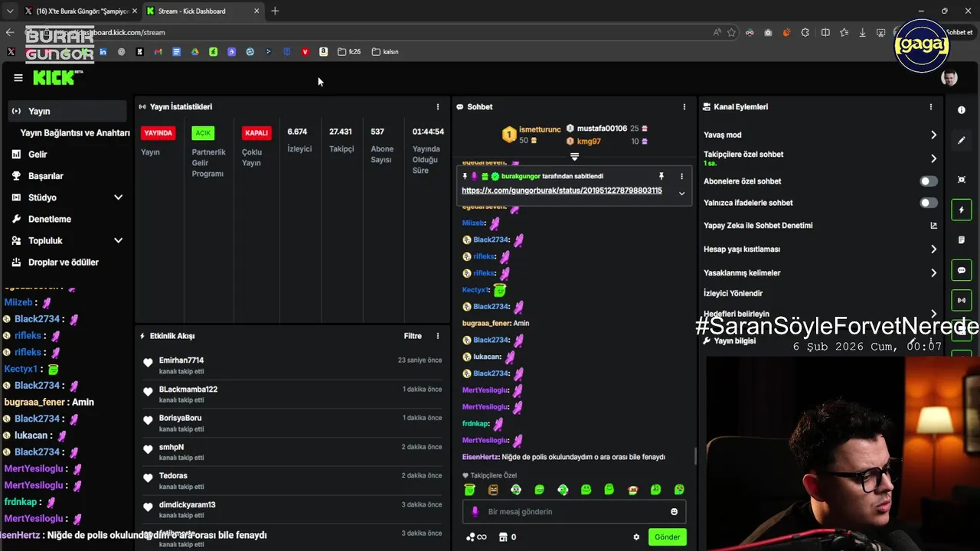Toggle Abonelere özel sohbet switch

click(928, 181)
